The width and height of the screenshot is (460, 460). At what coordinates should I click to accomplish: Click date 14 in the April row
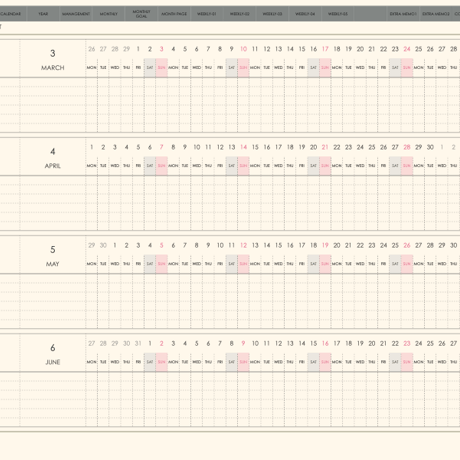tap(243, 147)
